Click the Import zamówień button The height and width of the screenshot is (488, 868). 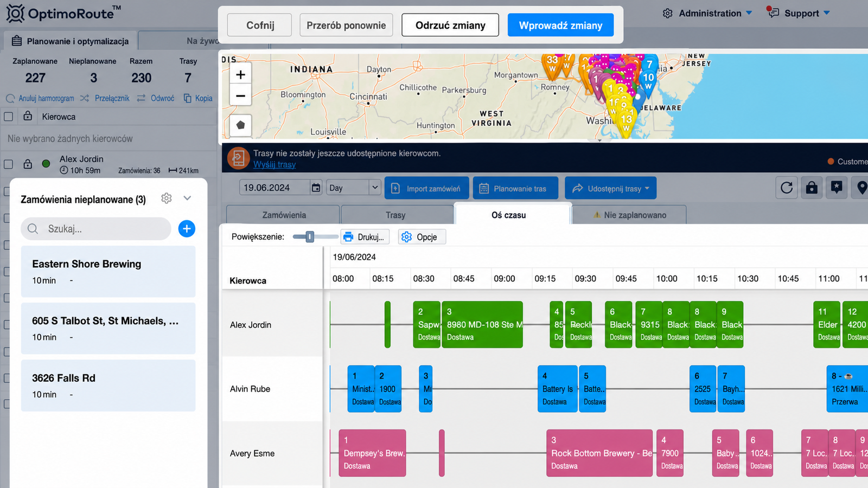coord(427,188)
